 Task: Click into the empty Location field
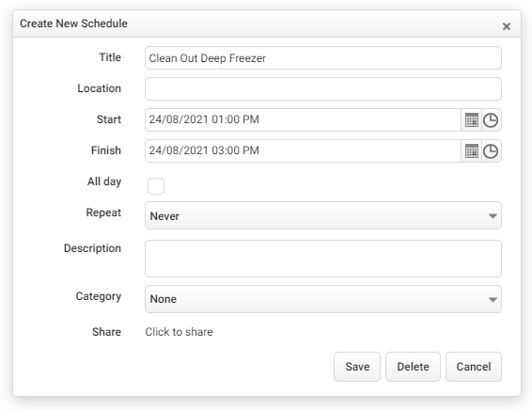click(x=323, y=89)
